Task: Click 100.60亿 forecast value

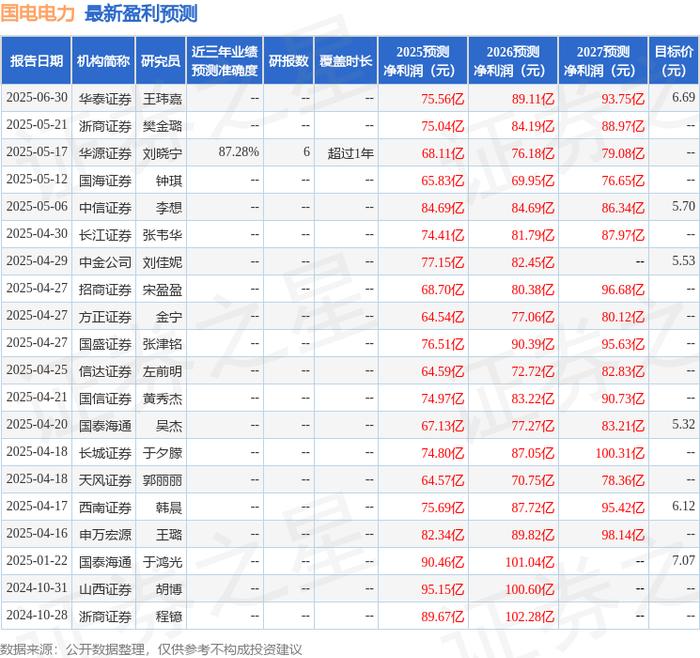Action: 529,589
